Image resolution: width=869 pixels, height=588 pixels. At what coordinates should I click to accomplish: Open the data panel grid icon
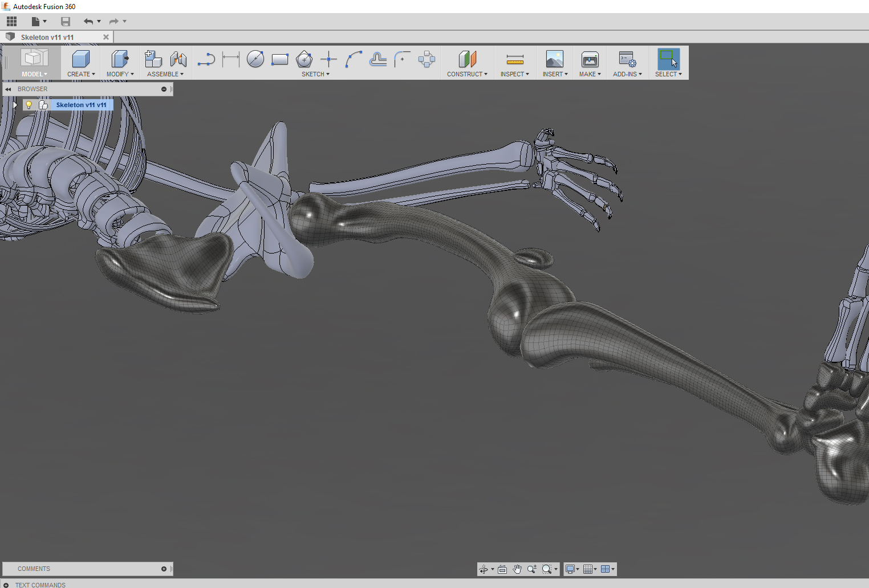(x=12, y=22)
